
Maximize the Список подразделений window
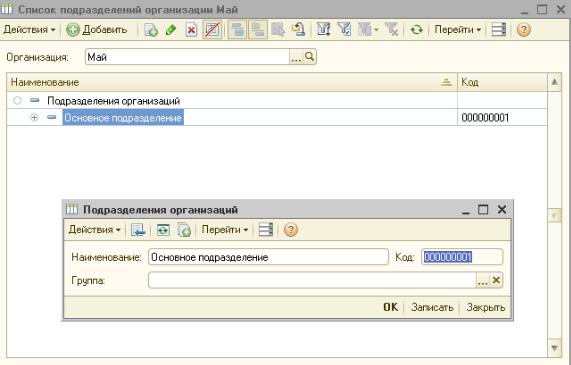(542, 9)
